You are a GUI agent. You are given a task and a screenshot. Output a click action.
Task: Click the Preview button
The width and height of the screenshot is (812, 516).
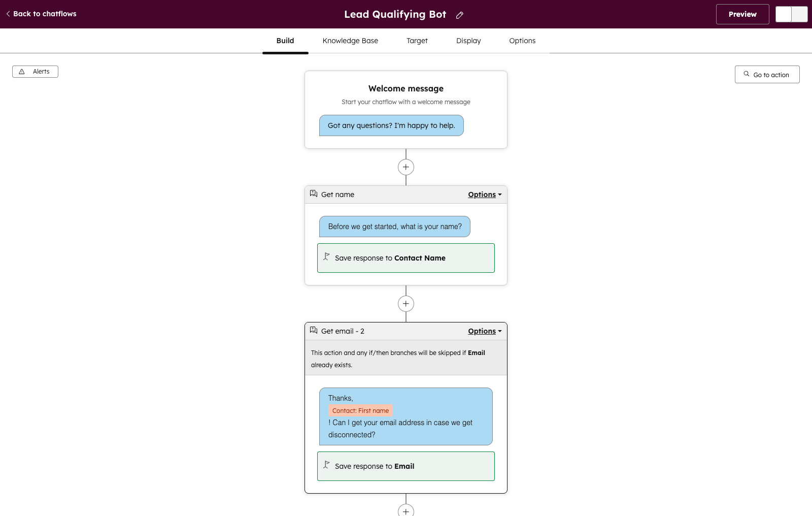742,14
